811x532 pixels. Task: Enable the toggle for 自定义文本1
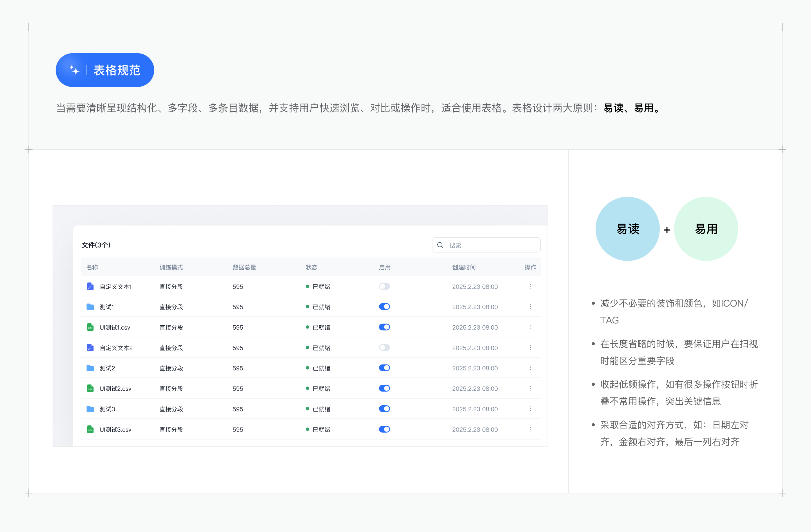[x=384, y=287]
